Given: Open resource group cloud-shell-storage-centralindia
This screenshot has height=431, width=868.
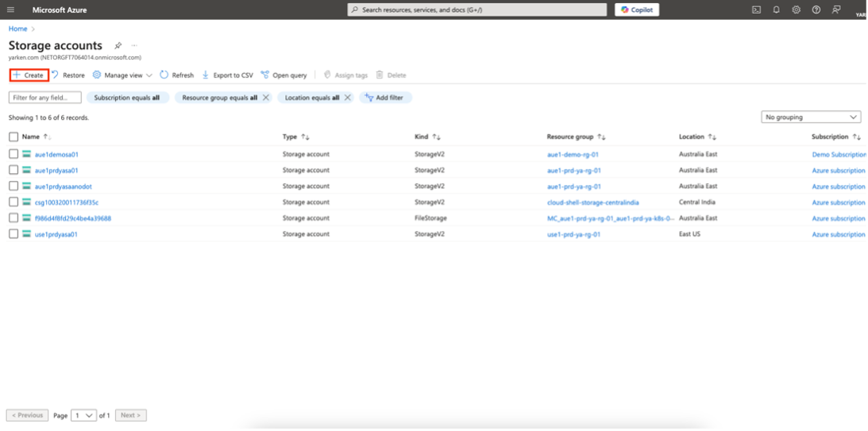Looking at the screenshot, I should (593, 202).
